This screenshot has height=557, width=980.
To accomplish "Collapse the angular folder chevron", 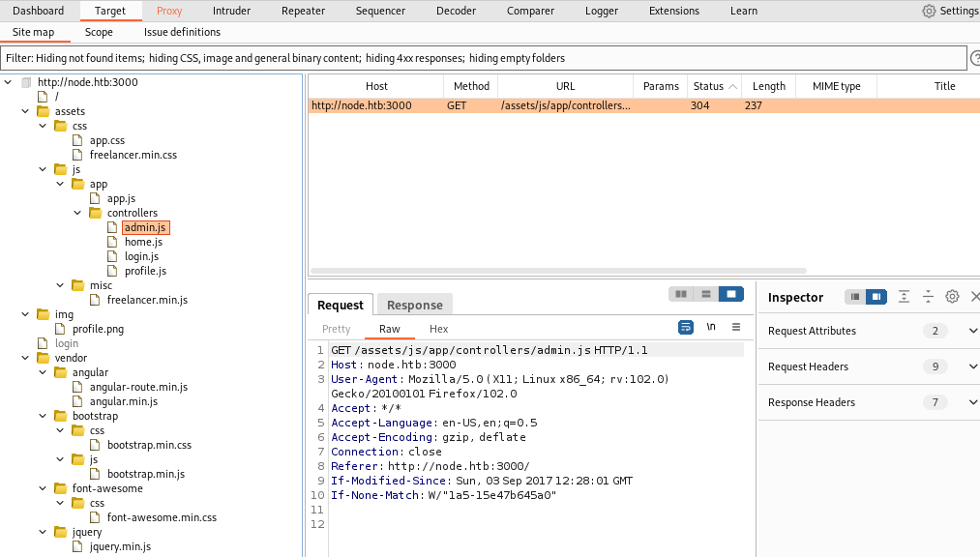I will pos(43,372).
